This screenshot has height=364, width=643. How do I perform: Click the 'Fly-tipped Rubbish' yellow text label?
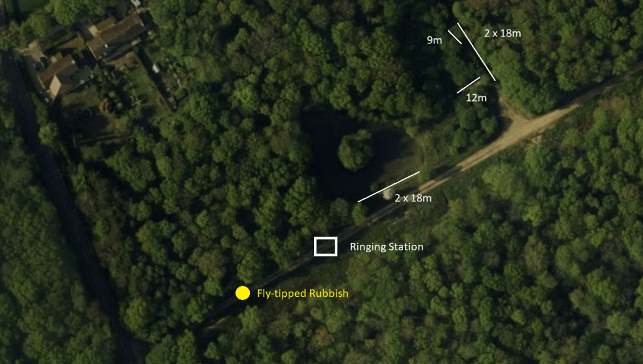coord(303,294)
